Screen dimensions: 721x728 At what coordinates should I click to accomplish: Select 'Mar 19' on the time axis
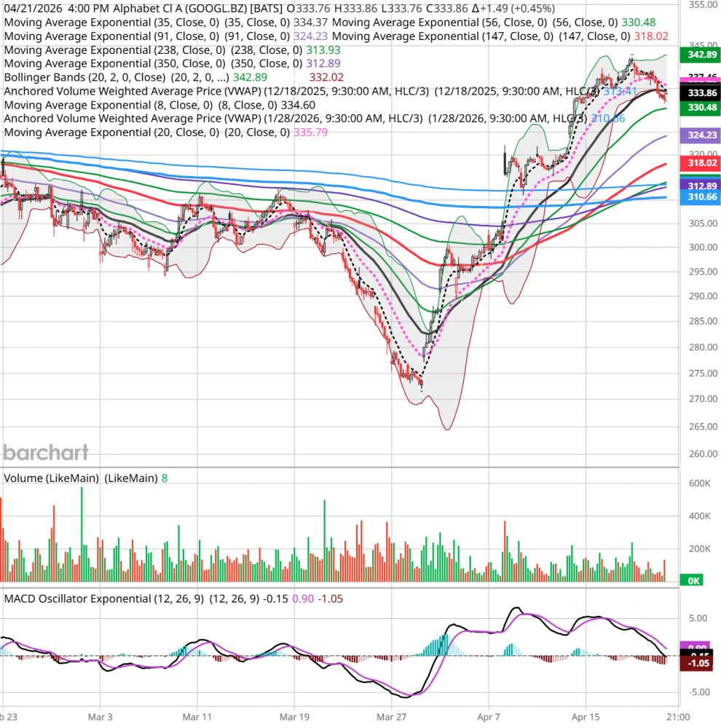coord(294,717)
